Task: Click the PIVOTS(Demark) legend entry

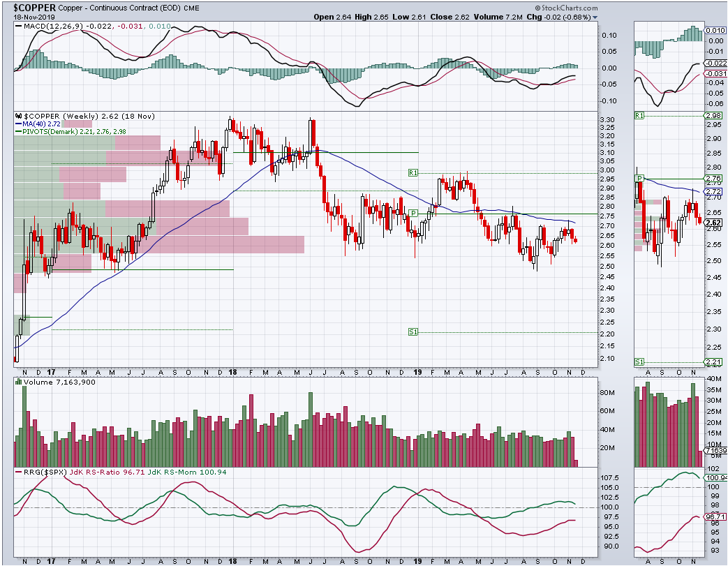Action: coord(70,131)
